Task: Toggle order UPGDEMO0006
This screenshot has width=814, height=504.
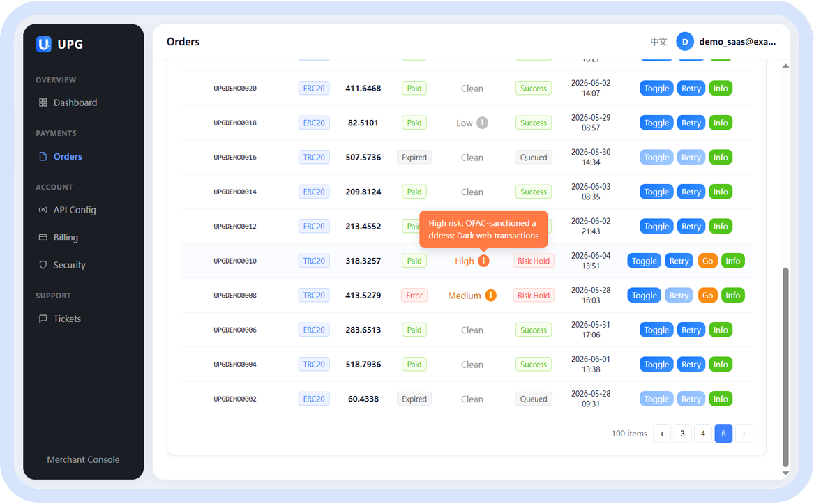Action: pos(656,330)
